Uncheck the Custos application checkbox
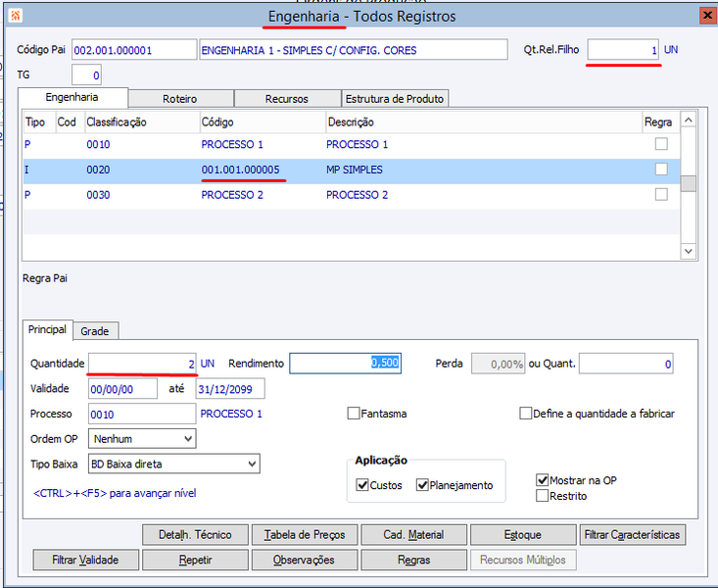718x588 pixels. tap(363, 485)
